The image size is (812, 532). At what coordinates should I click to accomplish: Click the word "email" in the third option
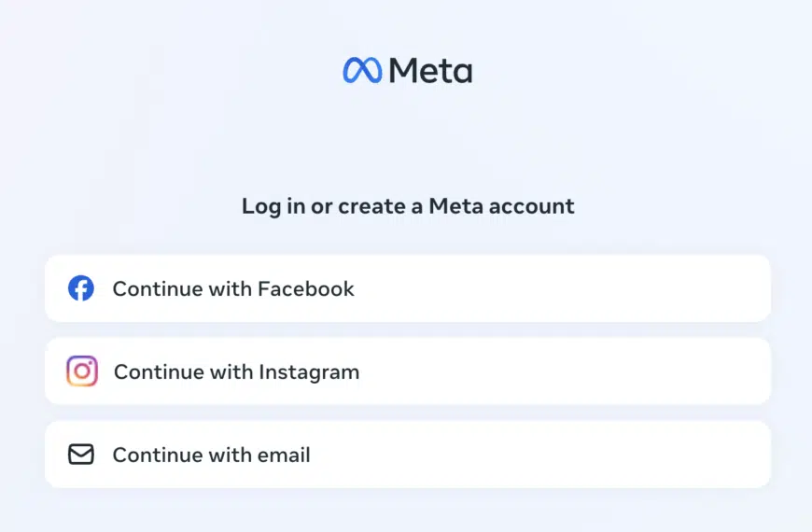coord(284,455)
